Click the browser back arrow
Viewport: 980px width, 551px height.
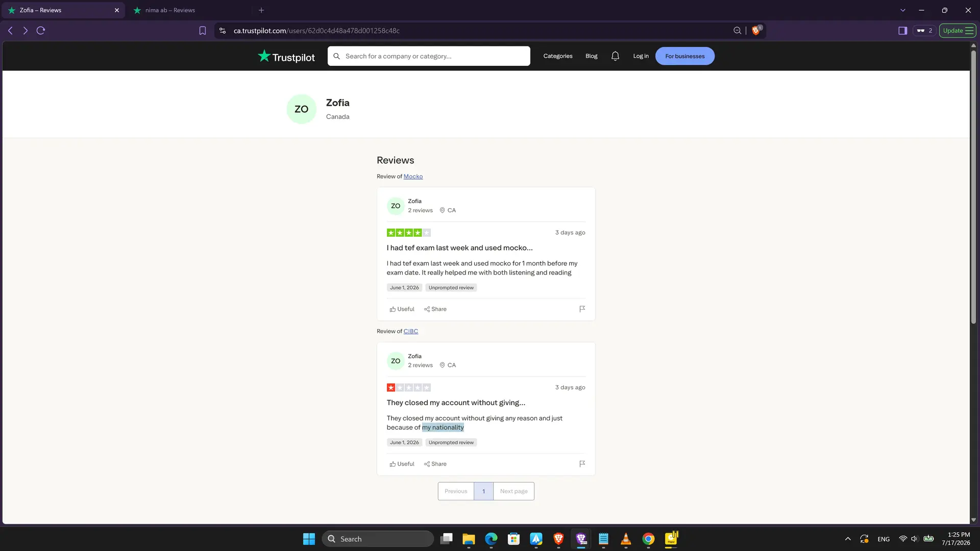tap(10, 31)
